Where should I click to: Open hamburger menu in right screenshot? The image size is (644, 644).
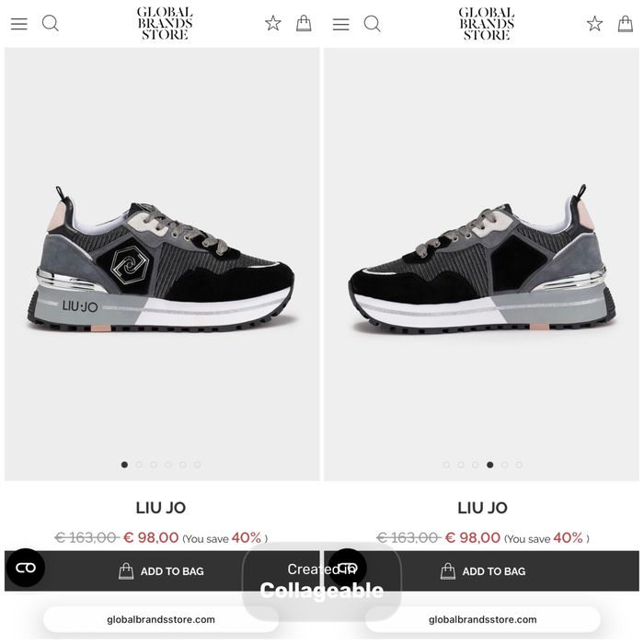(x=341, y=24)
